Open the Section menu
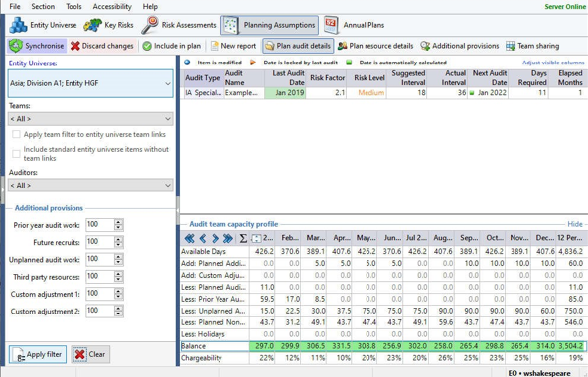Viewport: 588px width, 377px height. click(43, 6)
